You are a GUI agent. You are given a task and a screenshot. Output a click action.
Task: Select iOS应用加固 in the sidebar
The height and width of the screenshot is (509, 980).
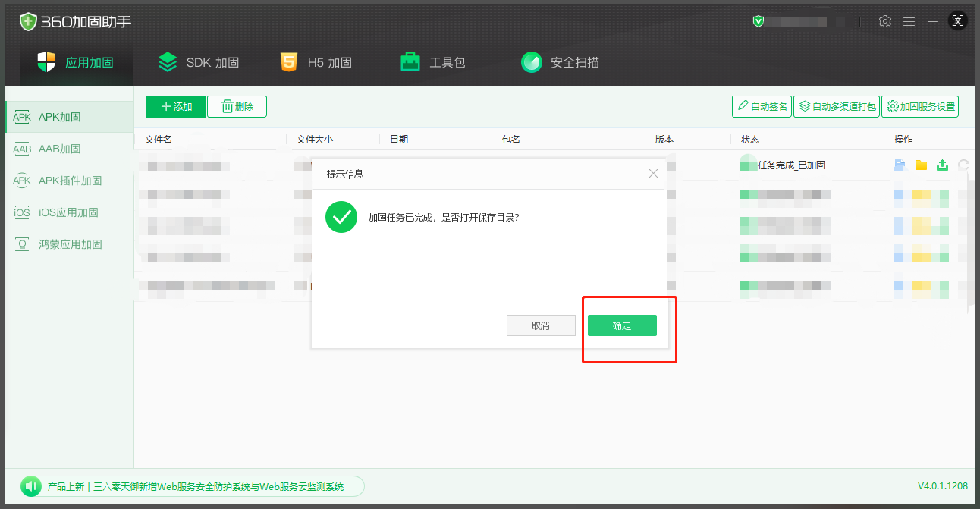pyautogui.click(x=69, y=212)
